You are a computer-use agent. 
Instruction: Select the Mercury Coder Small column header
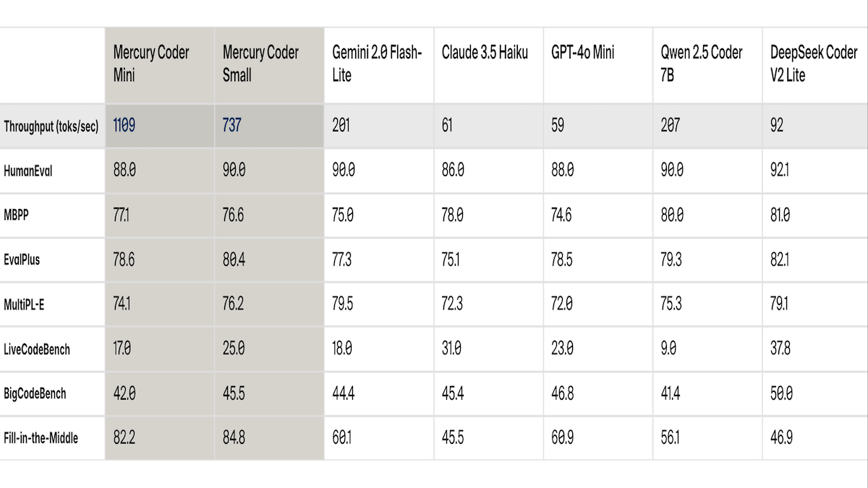pyautogui.click(x=260, y=64)
